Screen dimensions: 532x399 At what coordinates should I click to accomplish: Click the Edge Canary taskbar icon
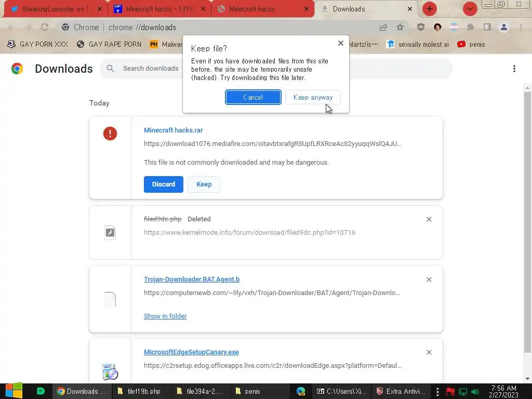click(301, 391)
